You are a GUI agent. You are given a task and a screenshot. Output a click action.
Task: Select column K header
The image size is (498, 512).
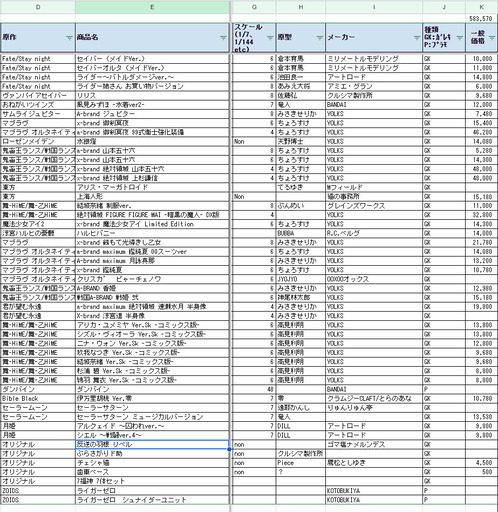click(x=481, y=7)
